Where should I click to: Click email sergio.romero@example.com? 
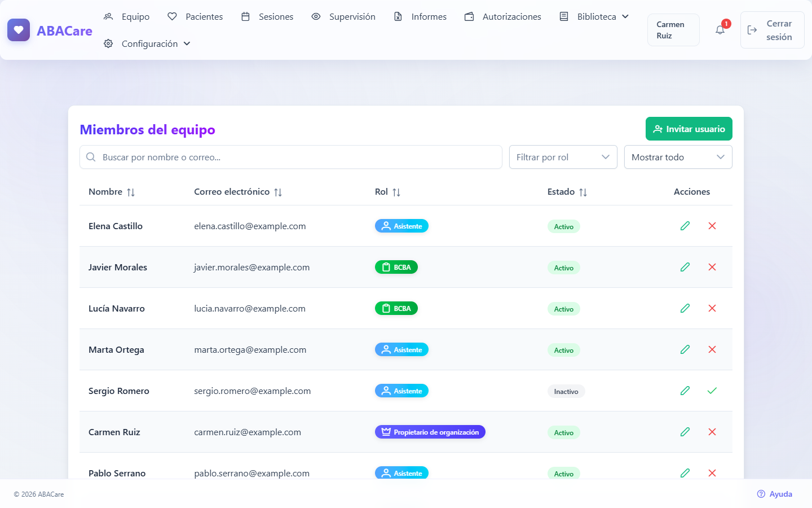(253, 391)
